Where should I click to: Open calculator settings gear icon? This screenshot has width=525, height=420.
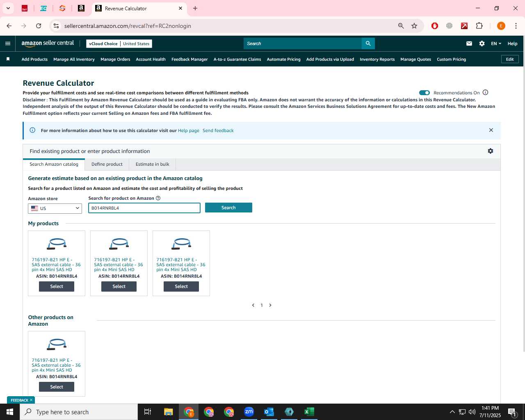(490, 151)
